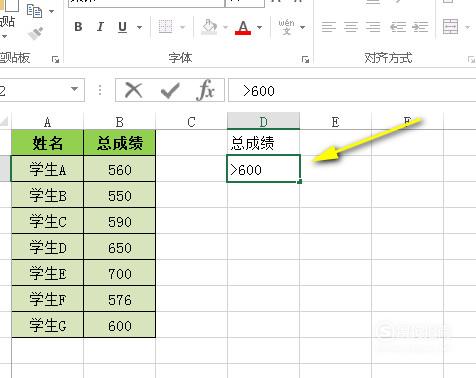Select score cell 550
476x378 pixels.
119,195
